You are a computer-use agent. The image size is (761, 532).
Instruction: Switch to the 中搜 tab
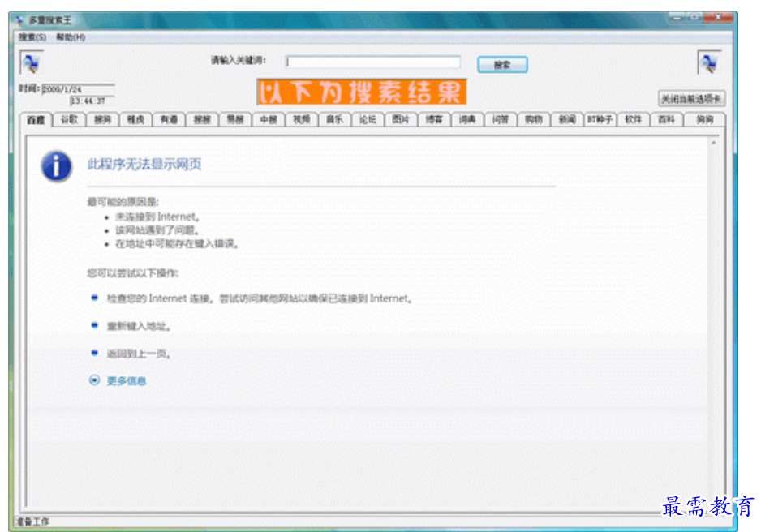[x=269, y=119]
